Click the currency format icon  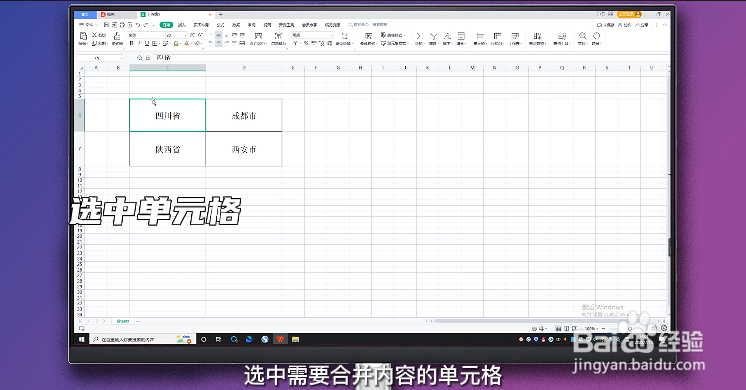[x=295, y=43]
